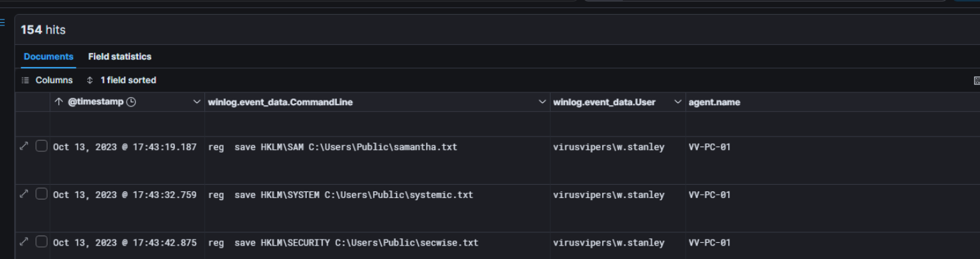Click the reg save HKLM\SYSTEM command cell
Image resolution: width=980 pixels, height=259 pixels.
tap(341, 195)
